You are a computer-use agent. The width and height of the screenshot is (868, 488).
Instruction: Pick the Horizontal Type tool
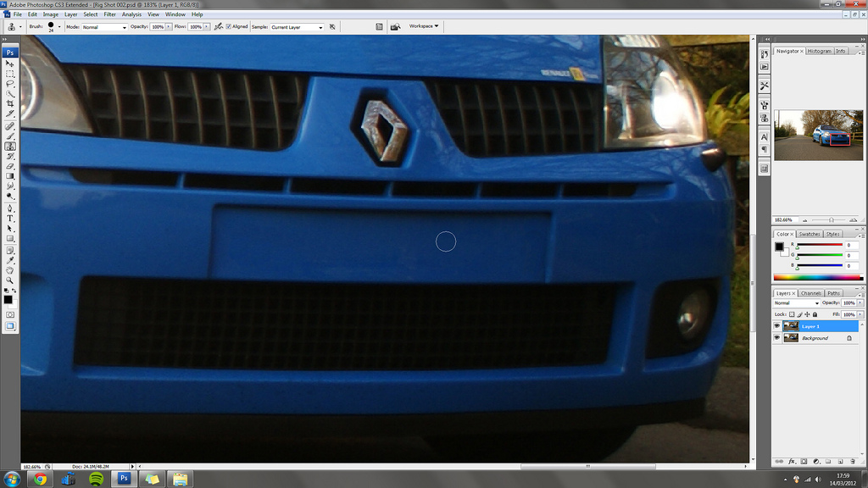10,218
